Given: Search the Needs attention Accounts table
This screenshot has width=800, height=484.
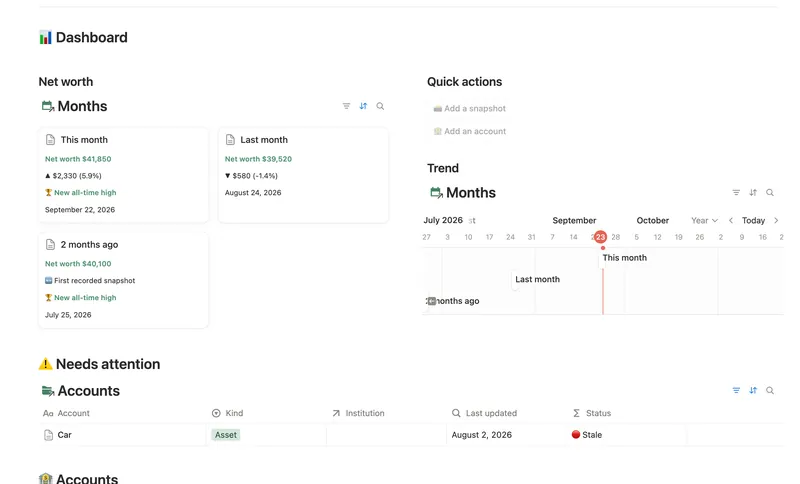Looking at the screenshot, I should (770, 390).
